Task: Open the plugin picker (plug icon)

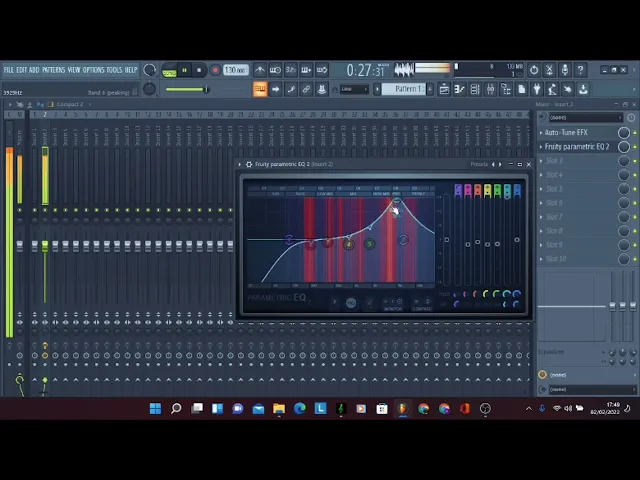Action: (537, 89)
